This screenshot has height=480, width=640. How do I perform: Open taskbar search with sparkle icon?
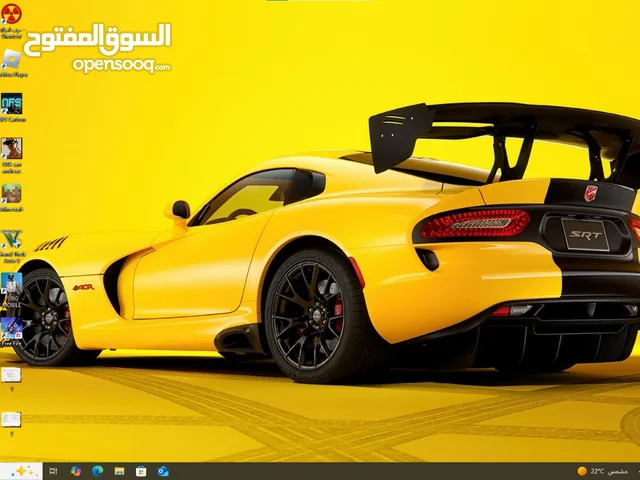(21, 471)
